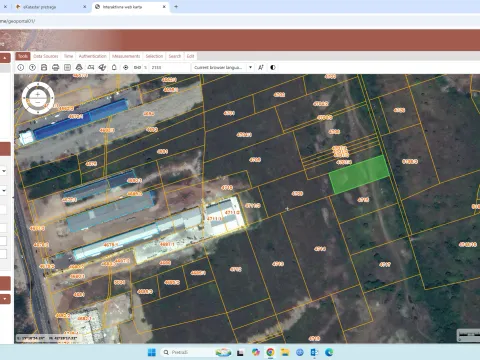Open the second dropdown in left panel
Viewport: 480px width, 360px height.
(x=4, y=191)
